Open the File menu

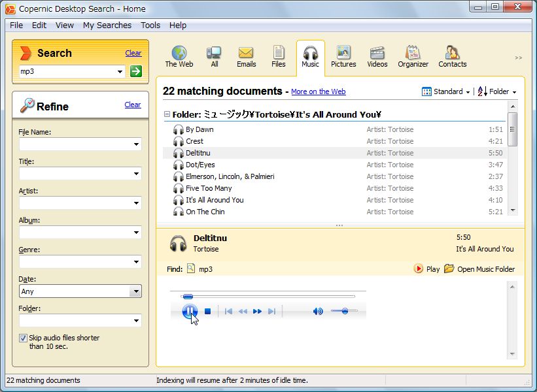(16, 25)
